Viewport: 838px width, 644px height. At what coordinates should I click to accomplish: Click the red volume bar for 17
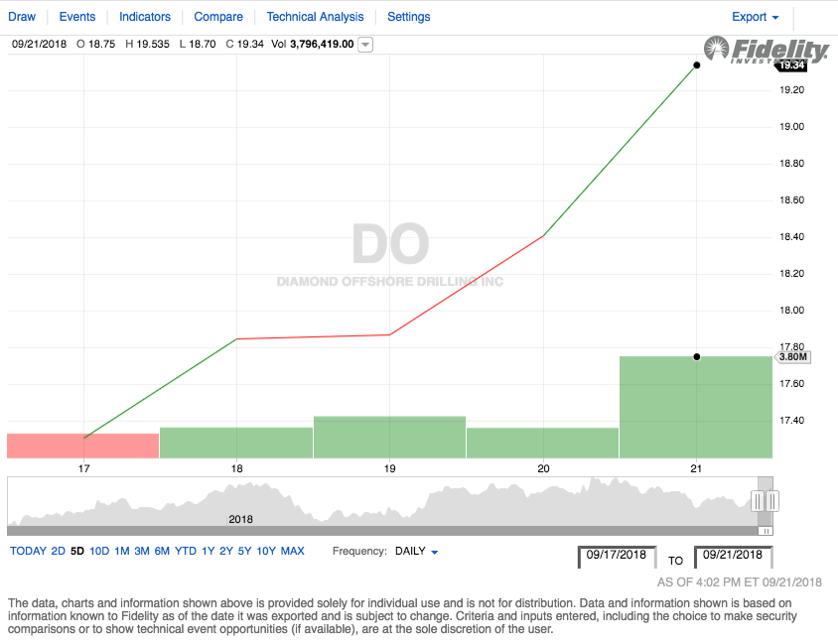[x=82, y=446]
